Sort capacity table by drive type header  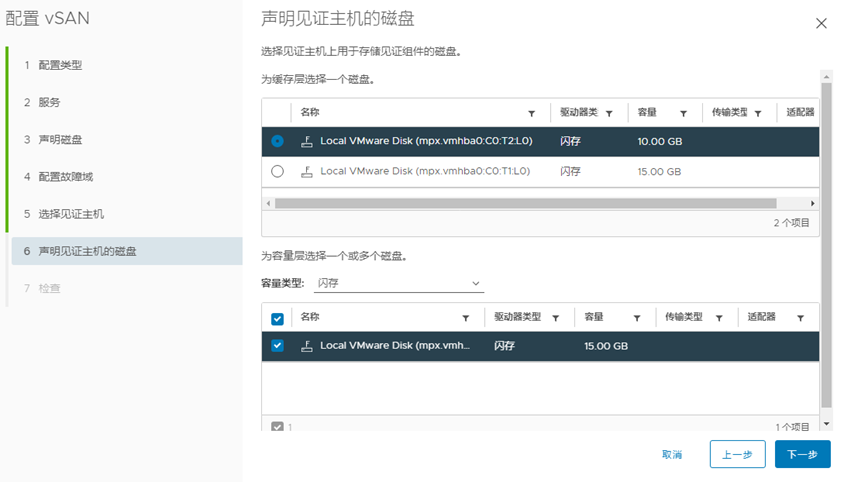[x=517, y=317]
